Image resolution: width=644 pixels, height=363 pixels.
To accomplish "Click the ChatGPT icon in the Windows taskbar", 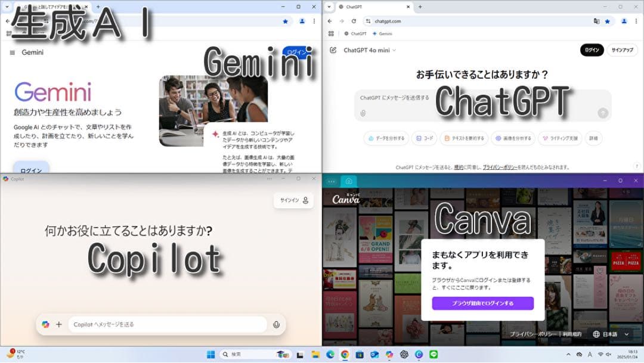I will pyautogui.click(x=403, y=355).
